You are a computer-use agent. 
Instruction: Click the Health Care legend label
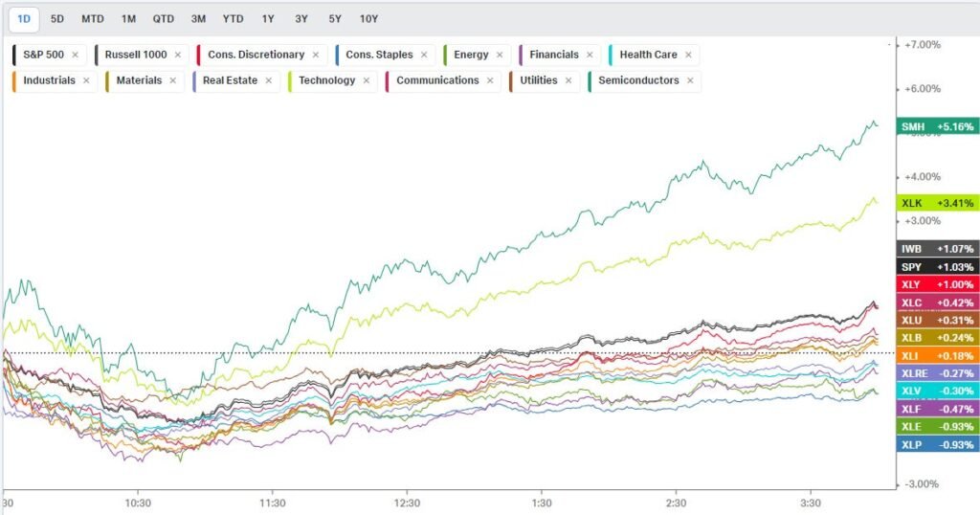(648, 55)
